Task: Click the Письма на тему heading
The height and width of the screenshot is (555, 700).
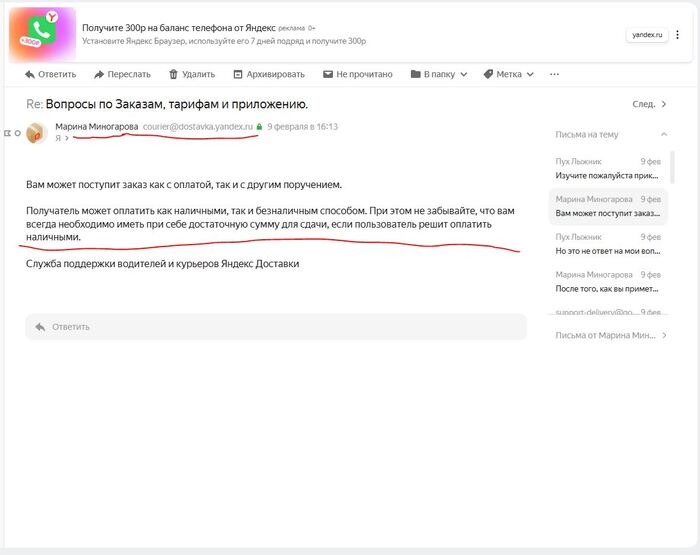Action: point(587,134)
